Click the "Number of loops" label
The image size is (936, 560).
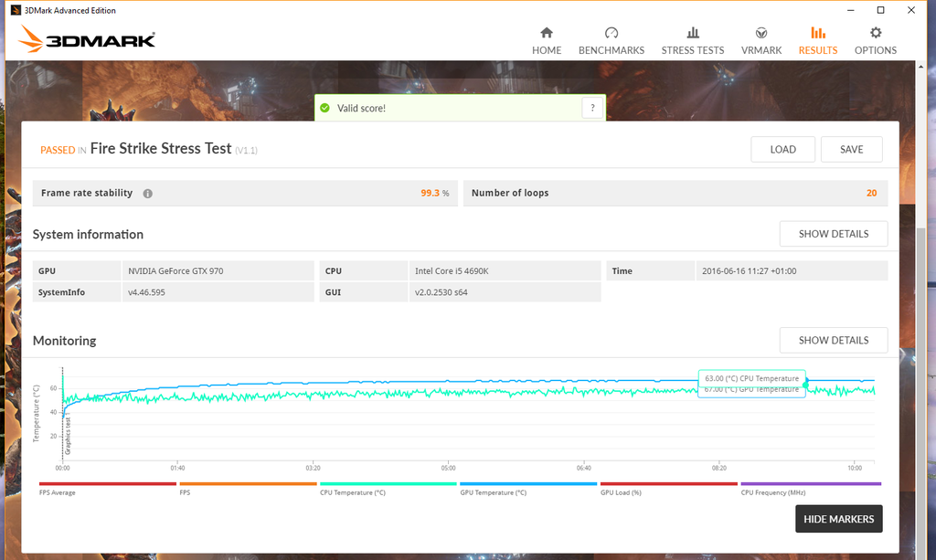510,193
